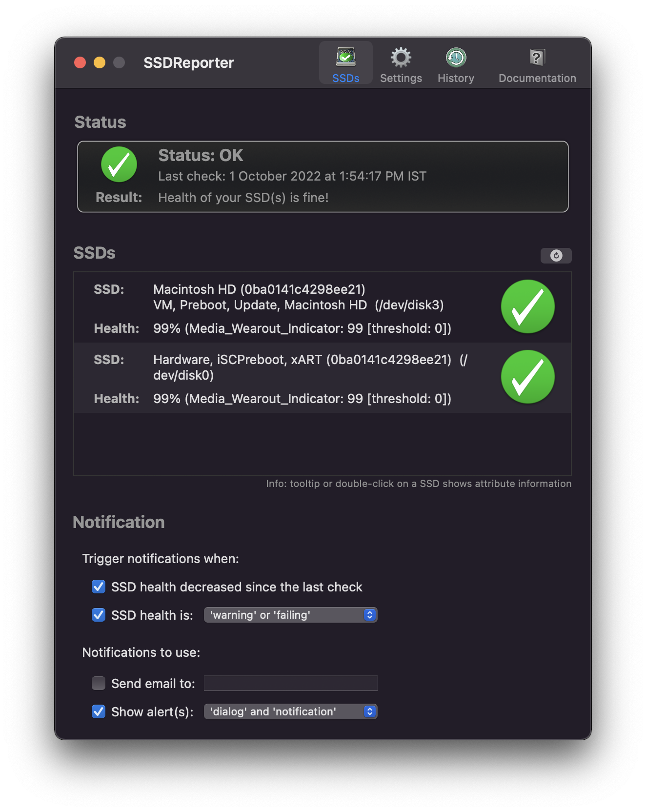This screenshot has width=646, height=812.
Task: Click the green Status OK checkmark
Action: 119,164
